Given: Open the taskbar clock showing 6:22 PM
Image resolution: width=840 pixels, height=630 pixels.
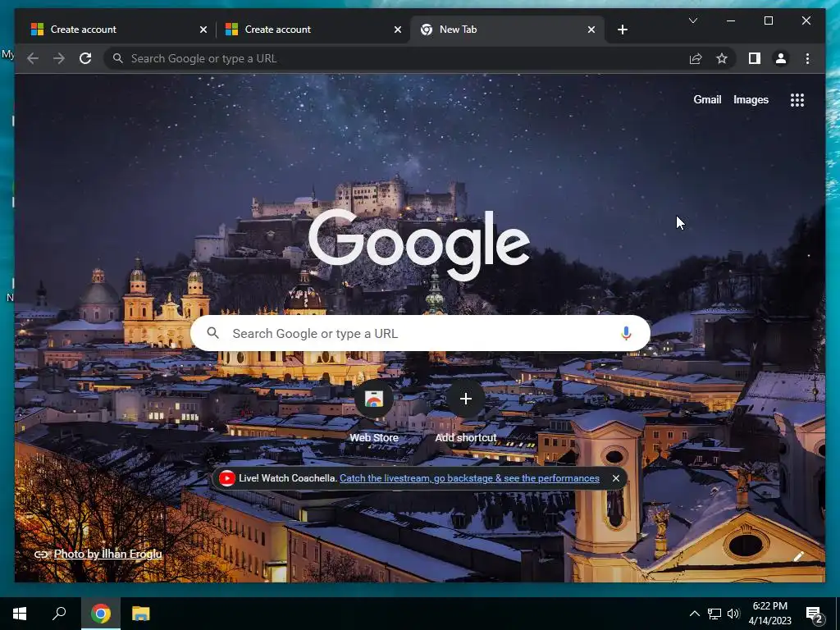Looking at the screenshot, I should pos(769,614).
